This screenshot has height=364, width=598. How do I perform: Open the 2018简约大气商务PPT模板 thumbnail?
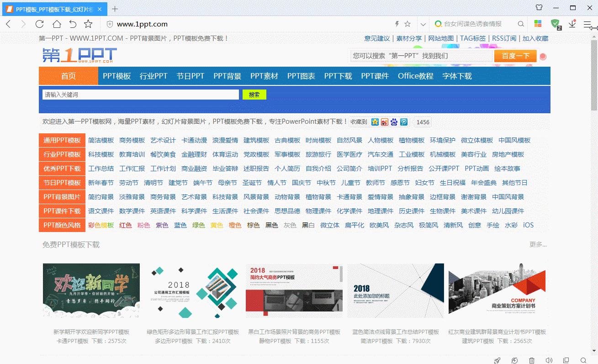[294, 290]
